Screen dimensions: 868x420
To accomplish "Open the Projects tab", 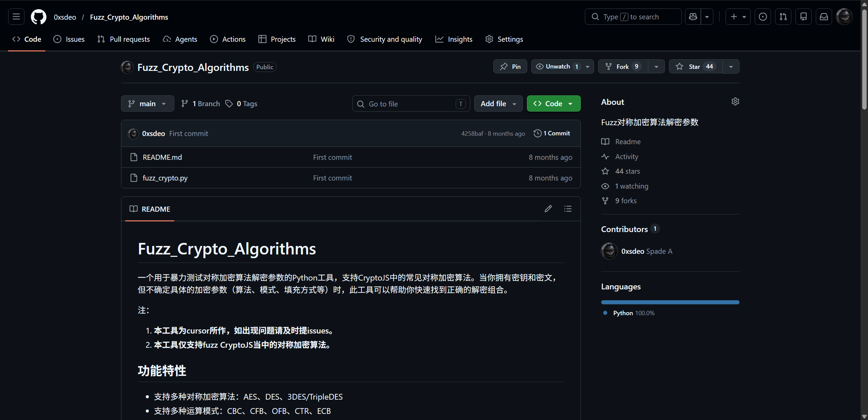I will point(277,39).
